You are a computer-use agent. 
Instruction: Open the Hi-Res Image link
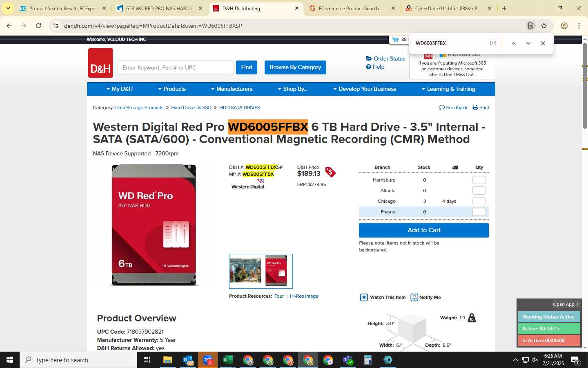(x=304, y=296)
